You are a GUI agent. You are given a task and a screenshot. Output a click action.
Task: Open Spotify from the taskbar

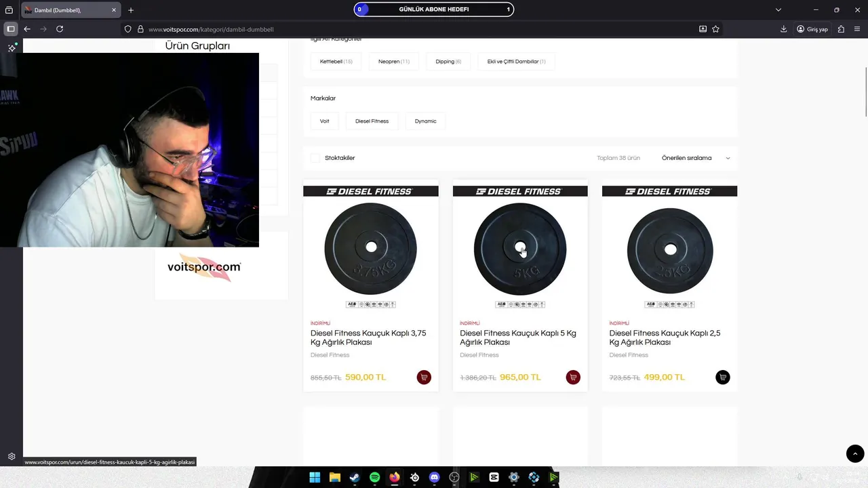374,477
